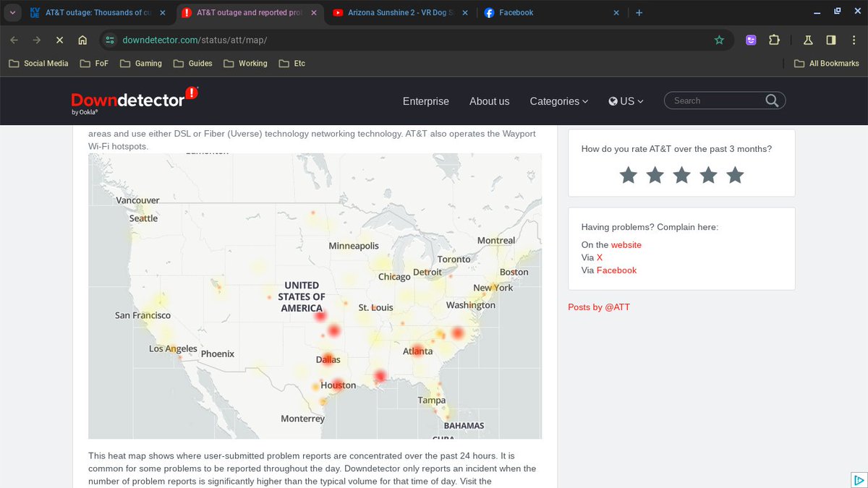The height and width of the screenshot is (488, 868).
Task: Open the Social Media bookmarks folder
Action: pos(38,64)
